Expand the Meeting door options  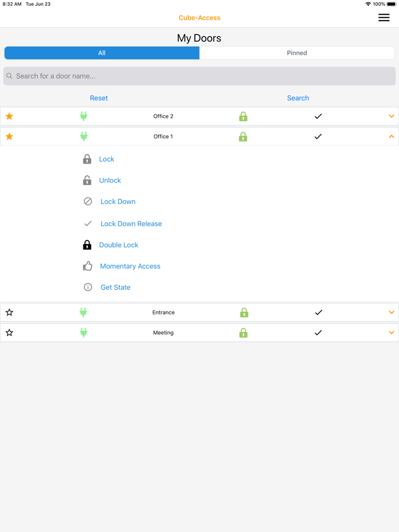pyautogui.click(x=391, y=332)
